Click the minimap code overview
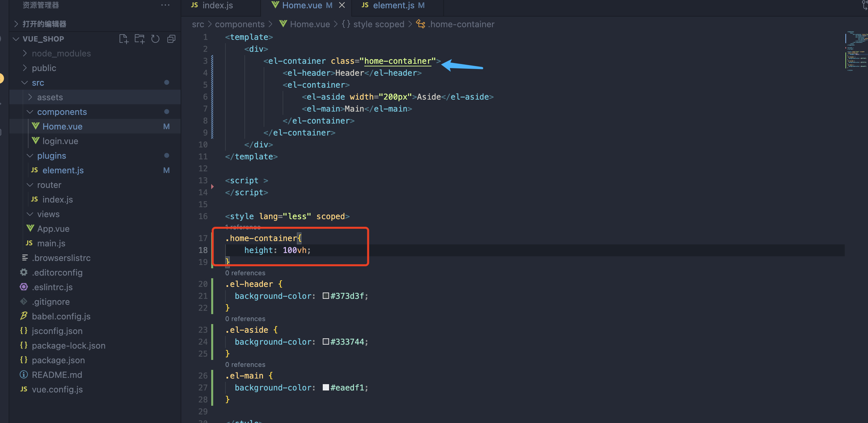The width and height of the screenshot is (868, 423). point(855,50)
